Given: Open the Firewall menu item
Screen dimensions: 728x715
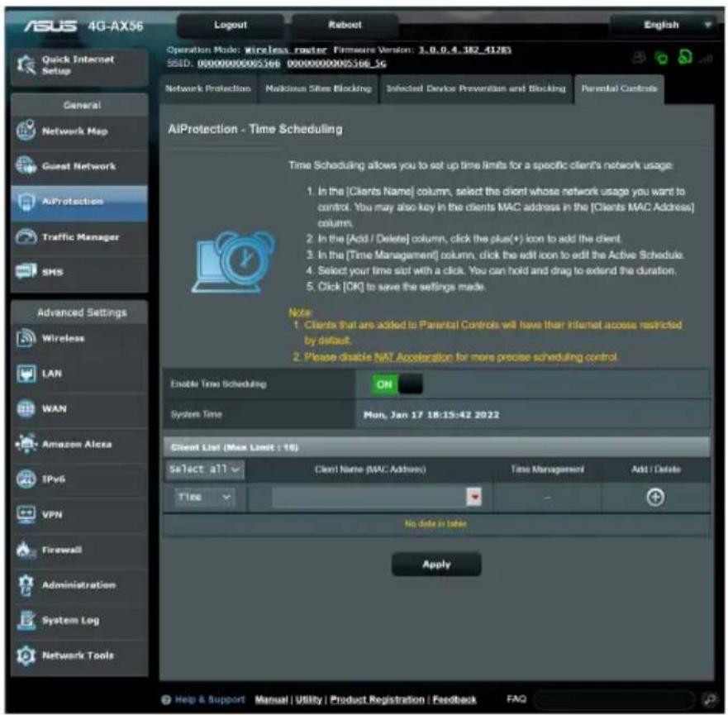Looking at the screenshot, I should pos(79,551).
